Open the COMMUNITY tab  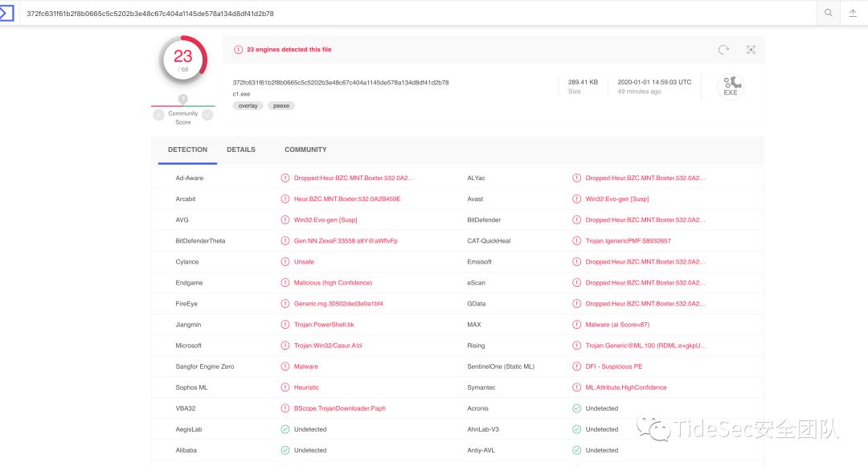click(305, 150)
